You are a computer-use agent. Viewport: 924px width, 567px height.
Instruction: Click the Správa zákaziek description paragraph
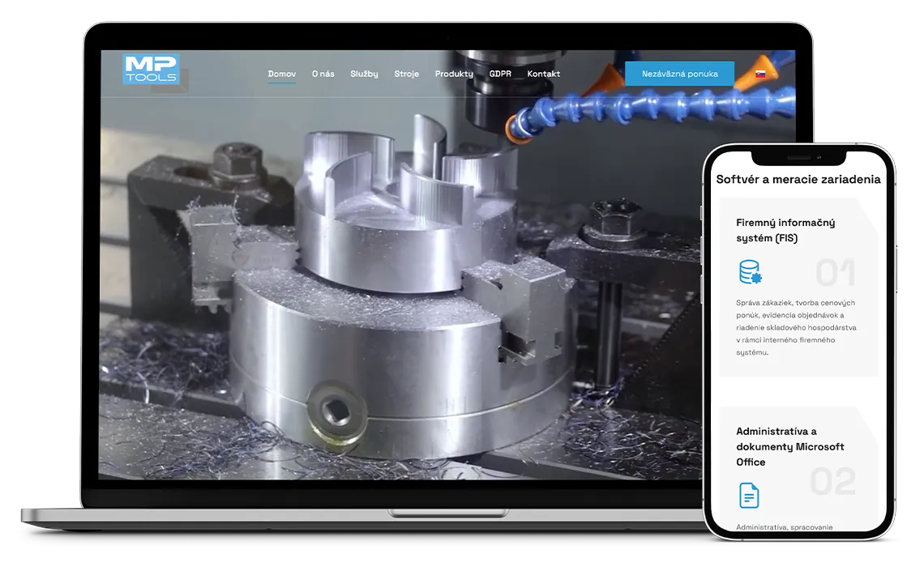coord(796,327)
